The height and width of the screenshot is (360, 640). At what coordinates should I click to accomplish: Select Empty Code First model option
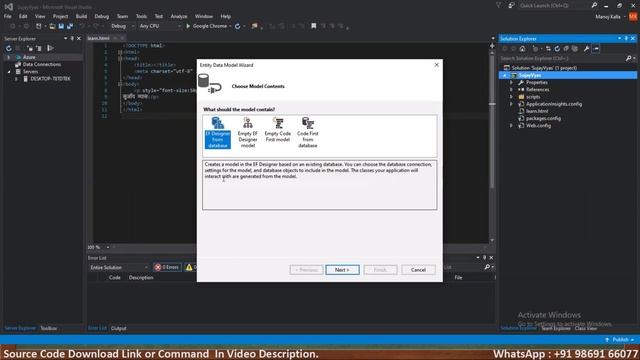pyautogui.click(x=278, y=130)
